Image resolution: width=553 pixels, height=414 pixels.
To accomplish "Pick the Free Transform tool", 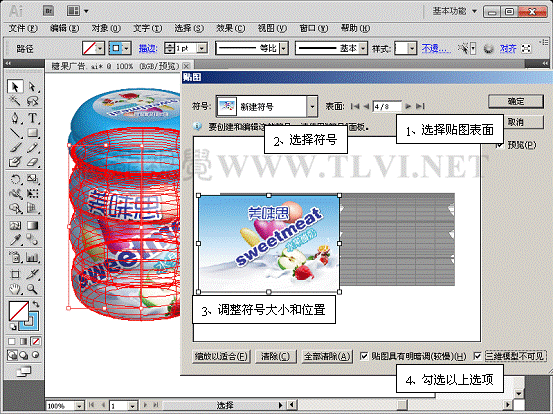I will pyautogui.click(x=32, y=194).
